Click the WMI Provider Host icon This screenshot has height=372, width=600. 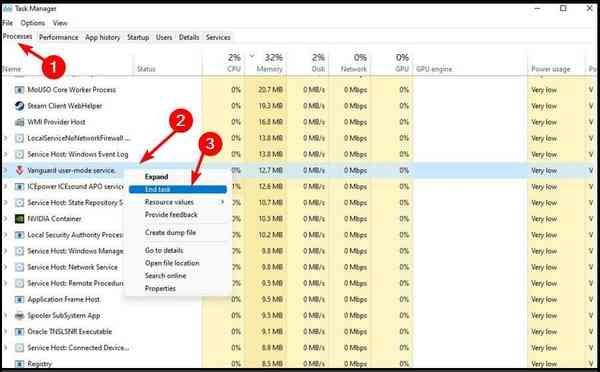[19, 122]
